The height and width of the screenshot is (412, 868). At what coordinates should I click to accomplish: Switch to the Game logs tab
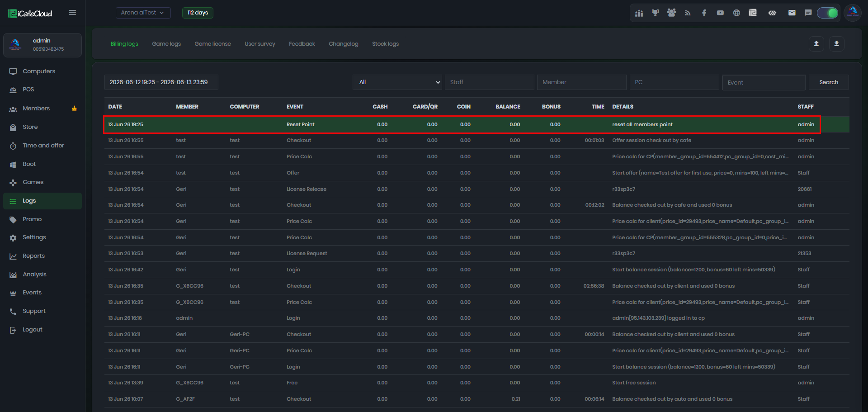point(166,44)
